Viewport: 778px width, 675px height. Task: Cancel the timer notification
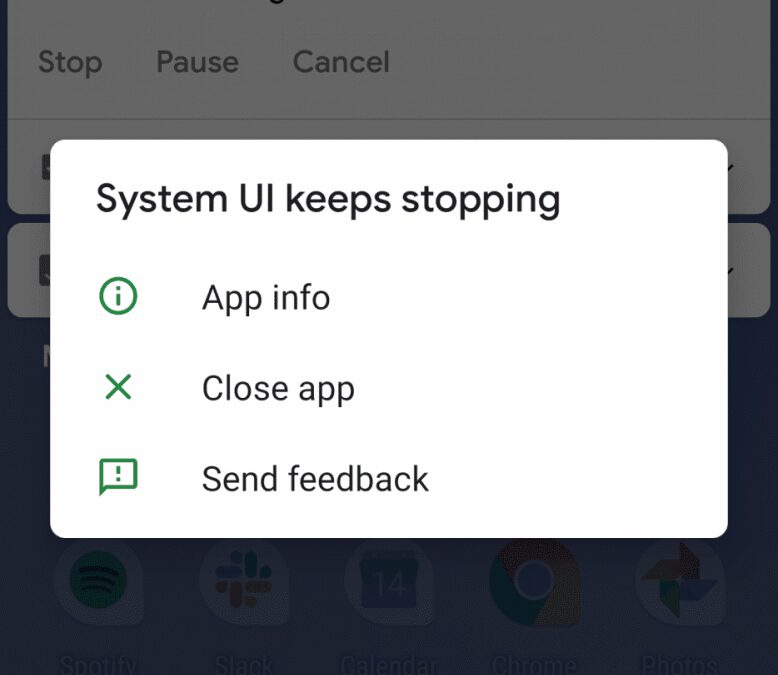pyautogui.click(x=341, y=62)
